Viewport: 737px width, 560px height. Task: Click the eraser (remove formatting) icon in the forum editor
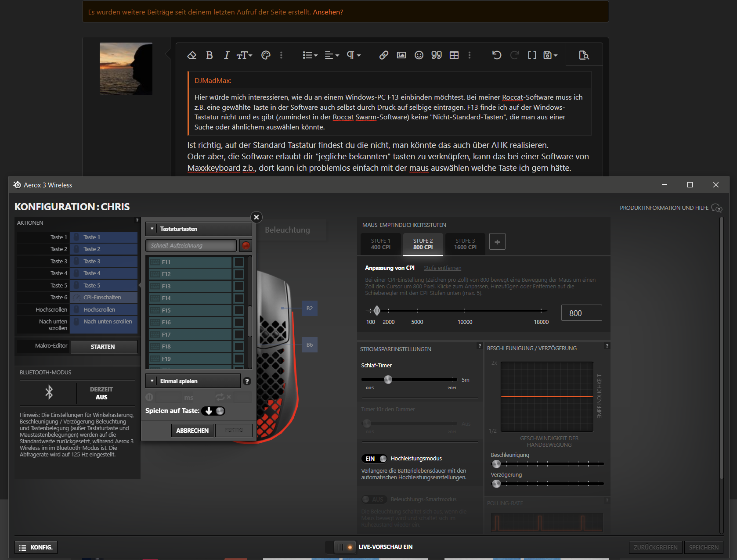pos(192,55)
